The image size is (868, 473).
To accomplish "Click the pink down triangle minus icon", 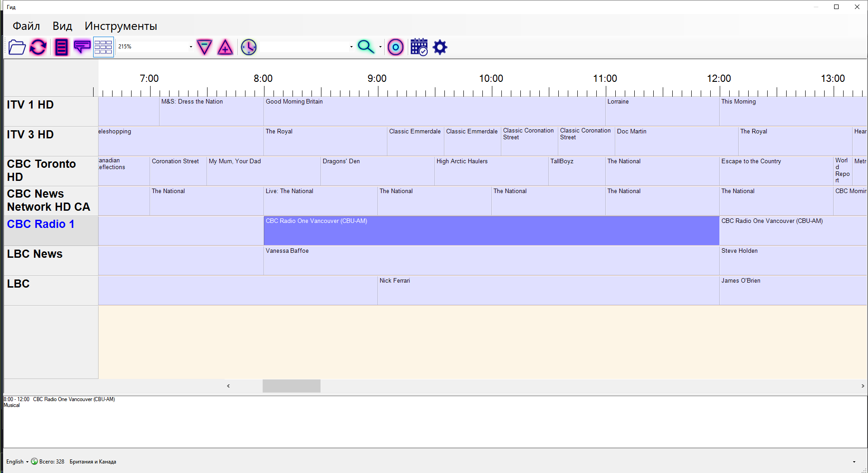I will (x=204, y=47).
